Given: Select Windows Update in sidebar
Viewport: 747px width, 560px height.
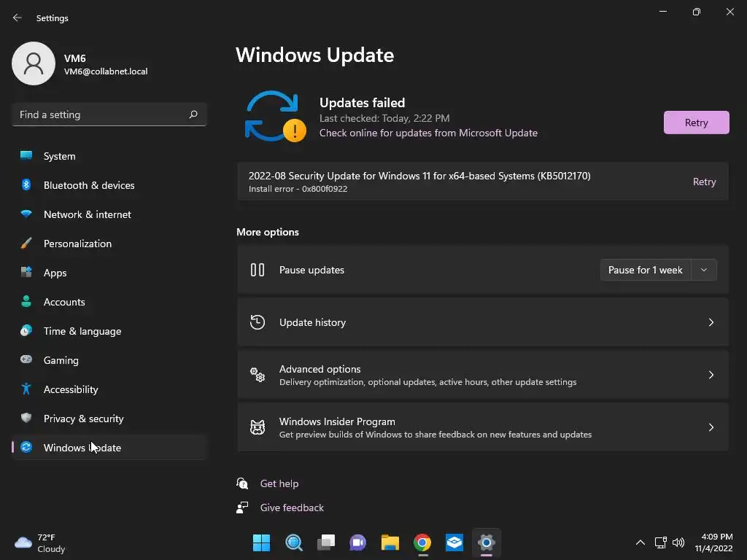Looking at the screenshot, I should click(109, 448).
